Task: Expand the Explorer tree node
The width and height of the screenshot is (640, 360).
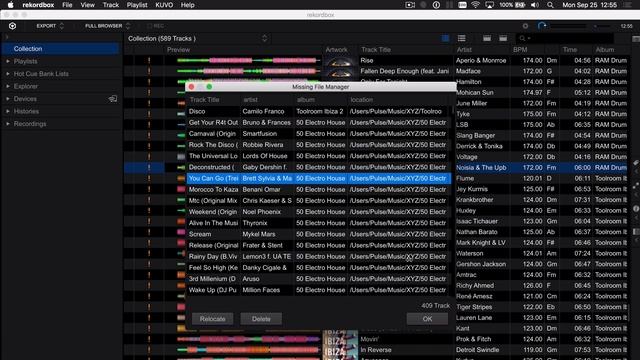Action: click(x=8, y=86)
